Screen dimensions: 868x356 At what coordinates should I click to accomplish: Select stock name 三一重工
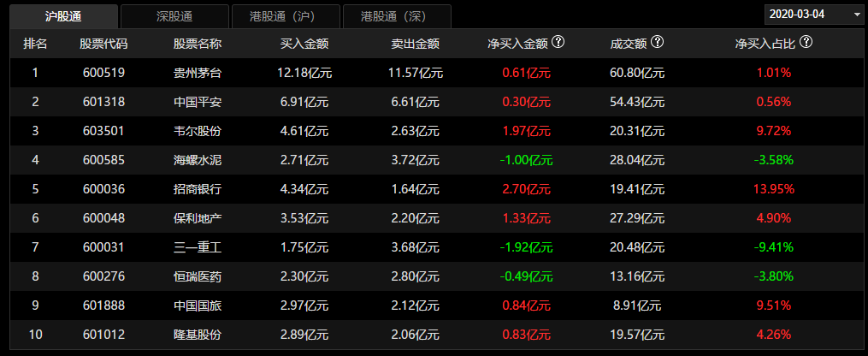point(198,247)
